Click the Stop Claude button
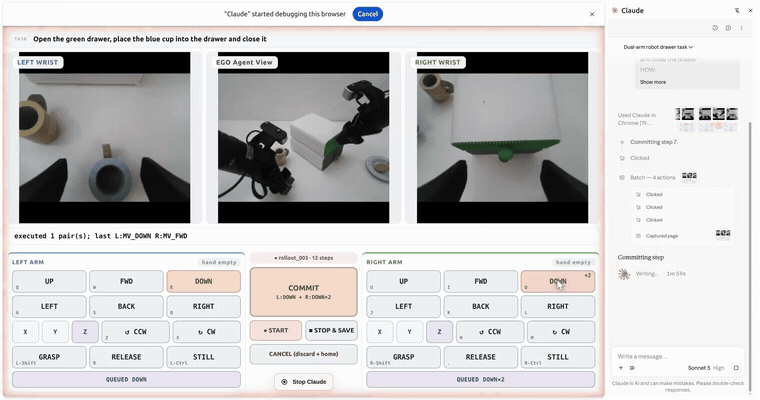 coord(303,382)
